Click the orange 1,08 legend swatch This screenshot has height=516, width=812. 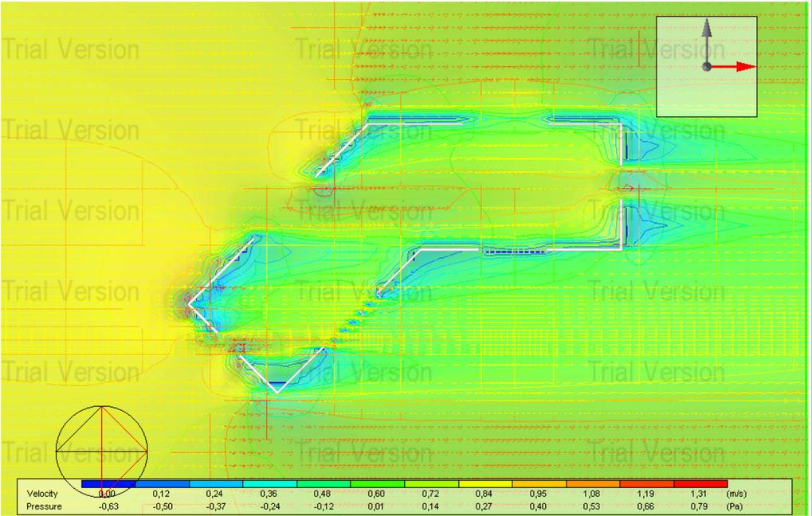(x=593, y=484)
